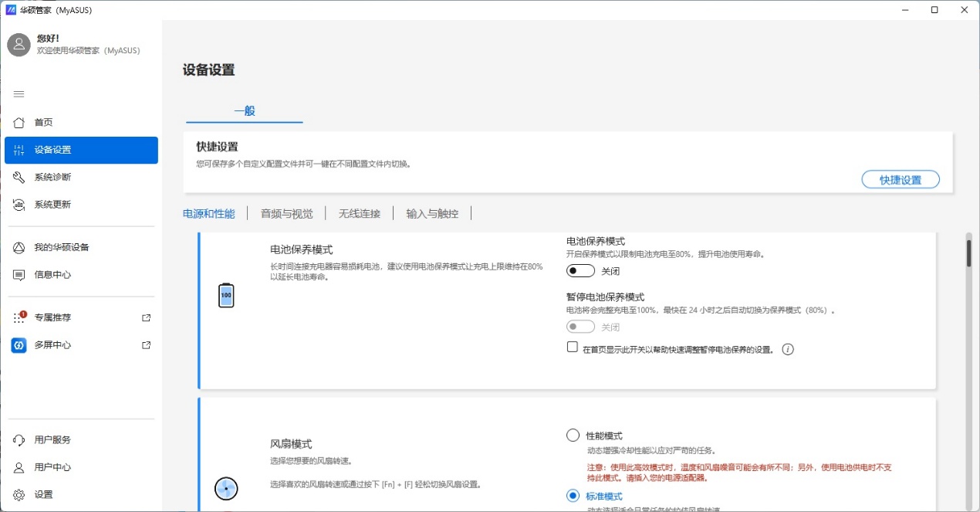Toggle 电池保养模式 switch on
Viewport: 980px width, 512px height.
coord(580,271)
